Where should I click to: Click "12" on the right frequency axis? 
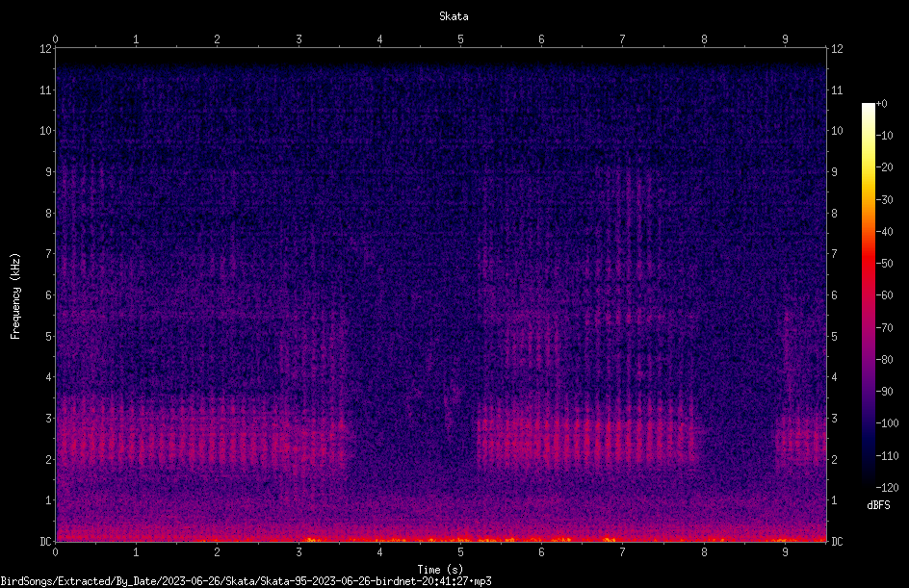point(837,49)
